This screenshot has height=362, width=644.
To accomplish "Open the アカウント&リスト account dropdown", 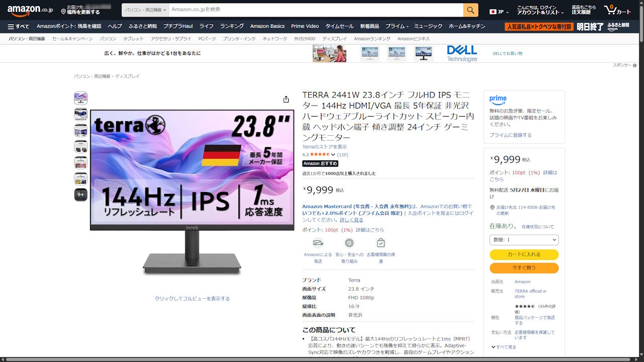I will click(541, 10).
